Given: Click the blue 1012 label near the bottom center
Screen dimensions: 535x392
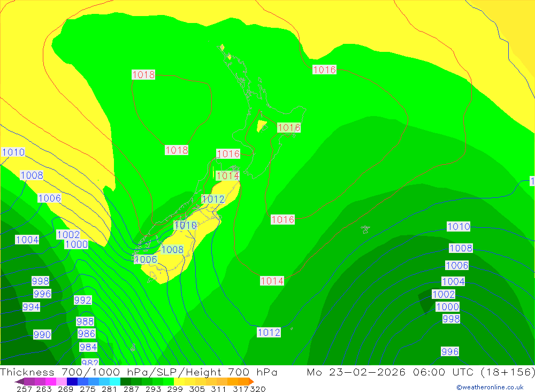Looking at the screenshot, I should 269,332.
